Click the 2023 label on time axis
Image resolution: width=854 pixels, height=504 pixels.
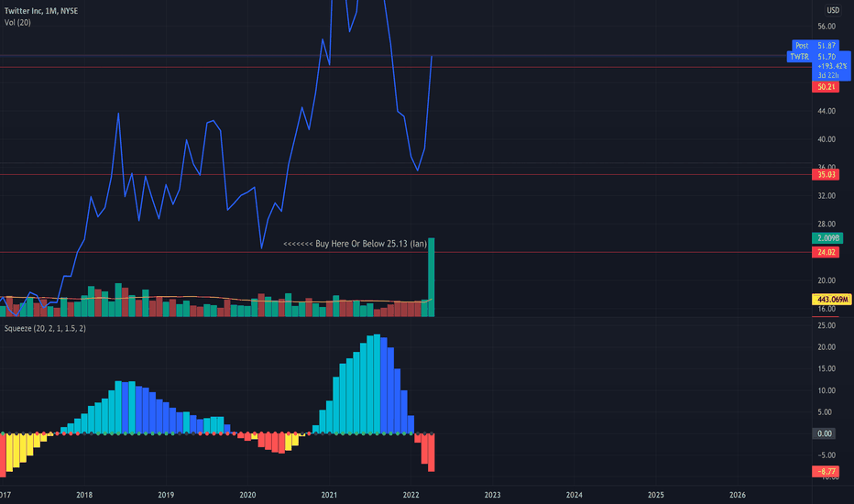coord(492,495)
